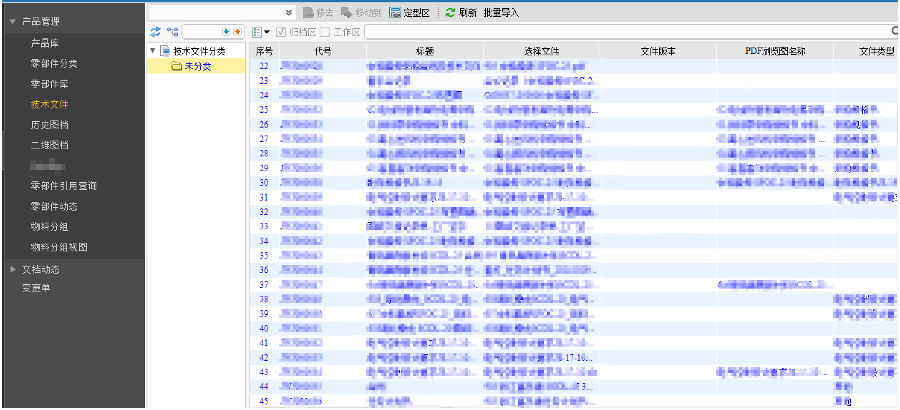This screenshot has height=410, width=900.
Task: Open the list view mode dropdown
Action: tap(261, 32)
